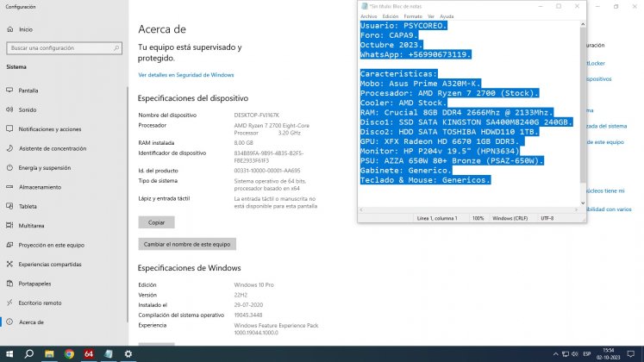Focus the Buscar una configuración field
This screenshot has height=362, width=644.
tap(64, 48)
